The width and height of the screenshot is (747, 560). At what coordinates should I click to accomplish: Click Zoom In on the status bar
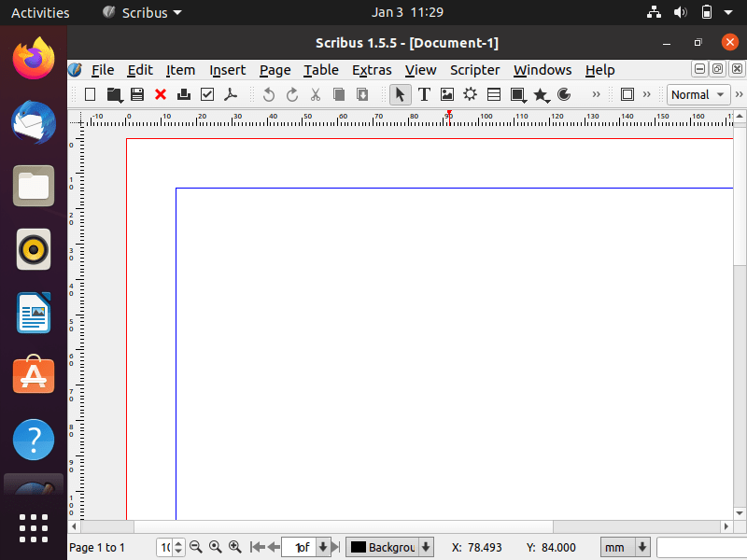point(234,547)
